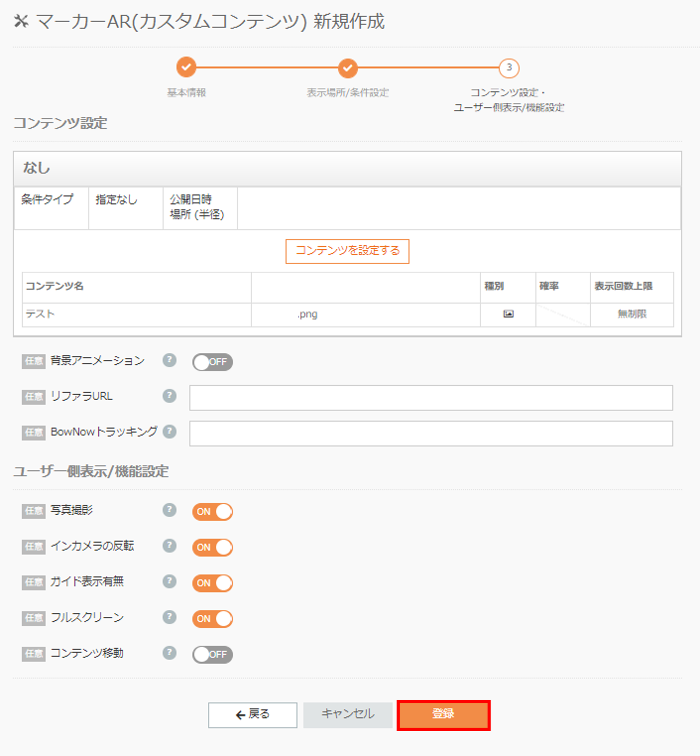The image size is (700, 756).
Task: Switch off the ガイド表示有無 toggle
Action: [212, 583]
